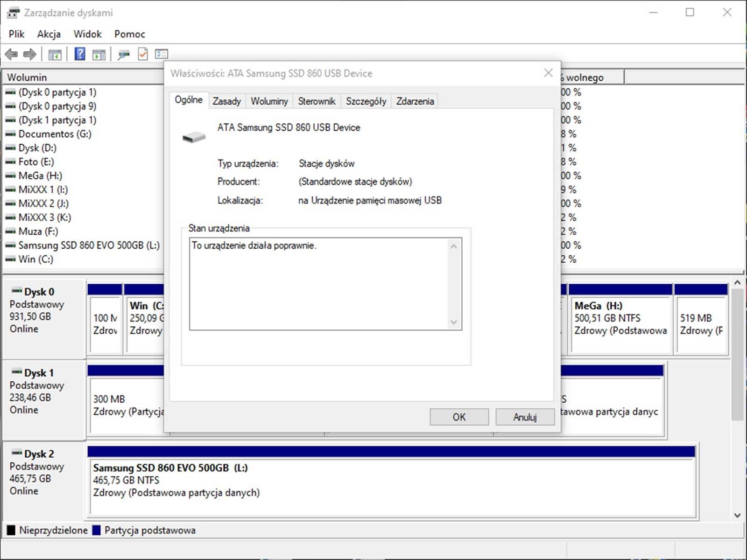The width and height of the screenshot is (747, 560).
Task: Select the 519 MB partition on Dysk 0
Action: click(x=701, y=319)
